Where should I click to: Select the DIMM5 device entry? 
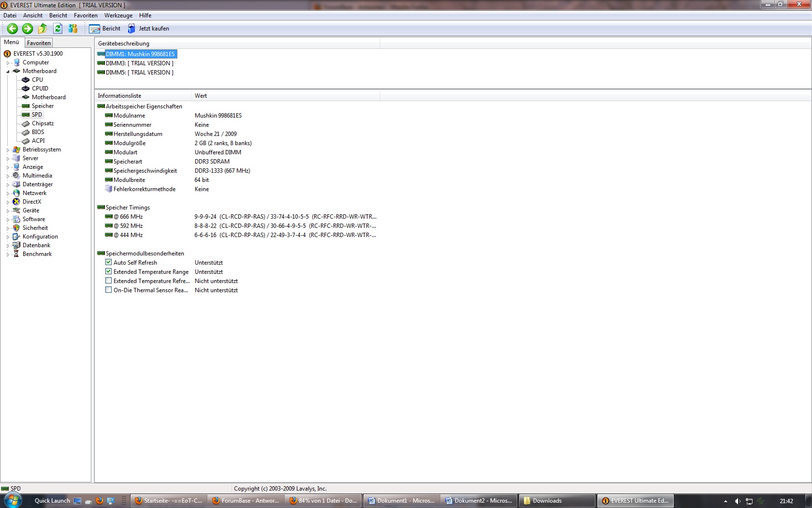click(140, 73)
